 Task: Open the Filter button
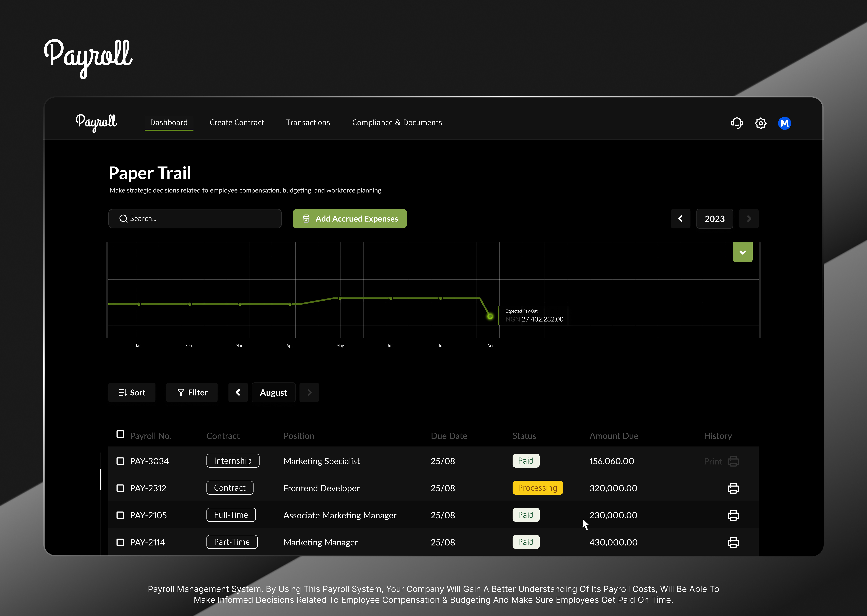192,393
